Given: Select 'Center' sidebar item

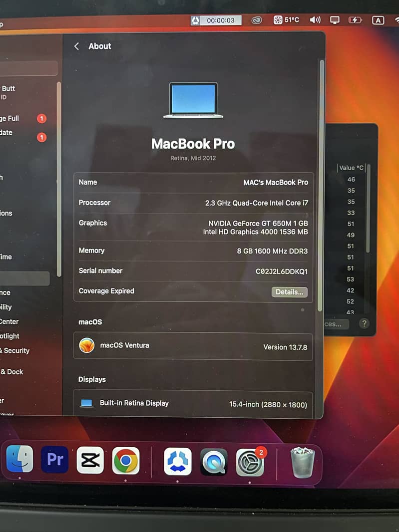Looking at the screenshot, I should [x=9, y=321].
